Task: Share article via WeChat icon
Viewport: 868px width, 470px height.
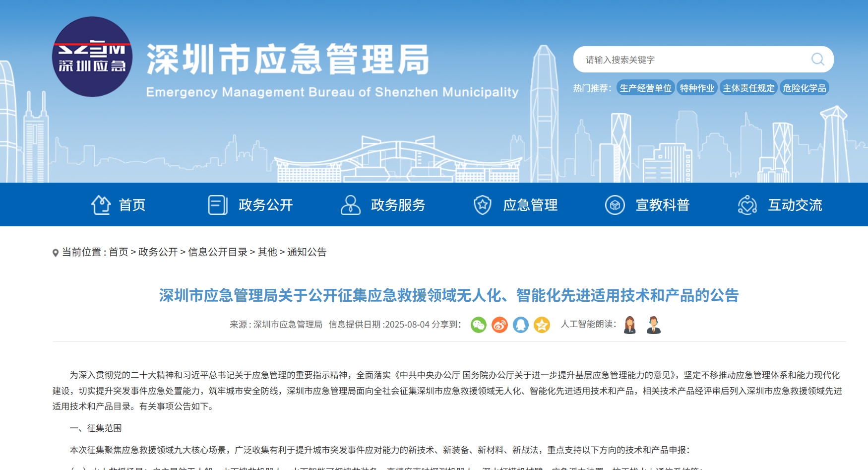Action: click(x=478, y=325)
